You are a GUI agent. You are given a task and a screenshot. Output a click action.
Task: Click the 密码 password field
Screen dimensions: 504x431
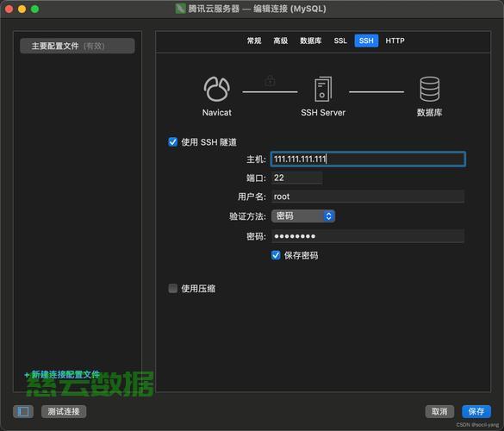[368, 236]
